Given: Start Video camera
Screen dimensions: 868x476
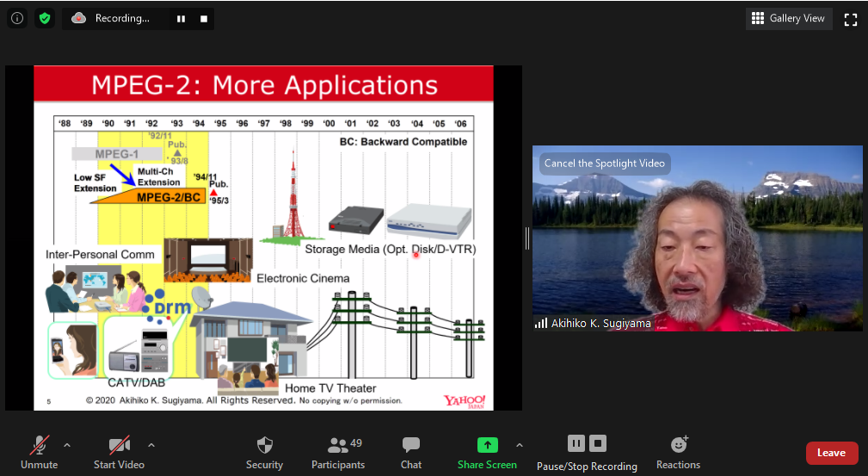Looking at the screenshot, I should (119, 452).
